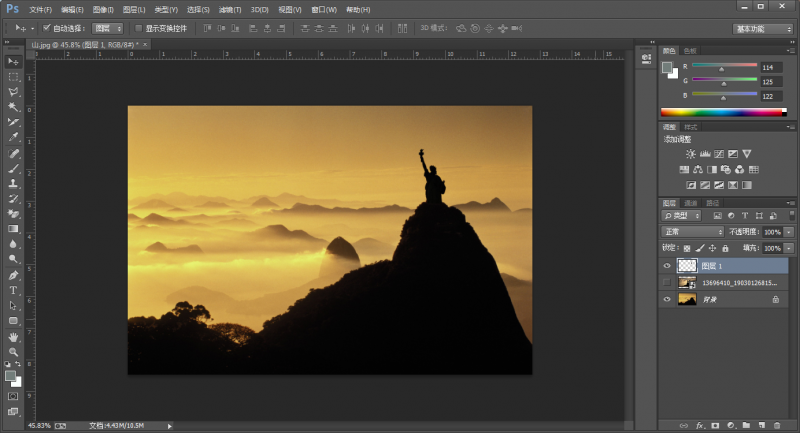Click the trash icon to delete layer
Screen dimensions: 800x433
pos(776,425)
